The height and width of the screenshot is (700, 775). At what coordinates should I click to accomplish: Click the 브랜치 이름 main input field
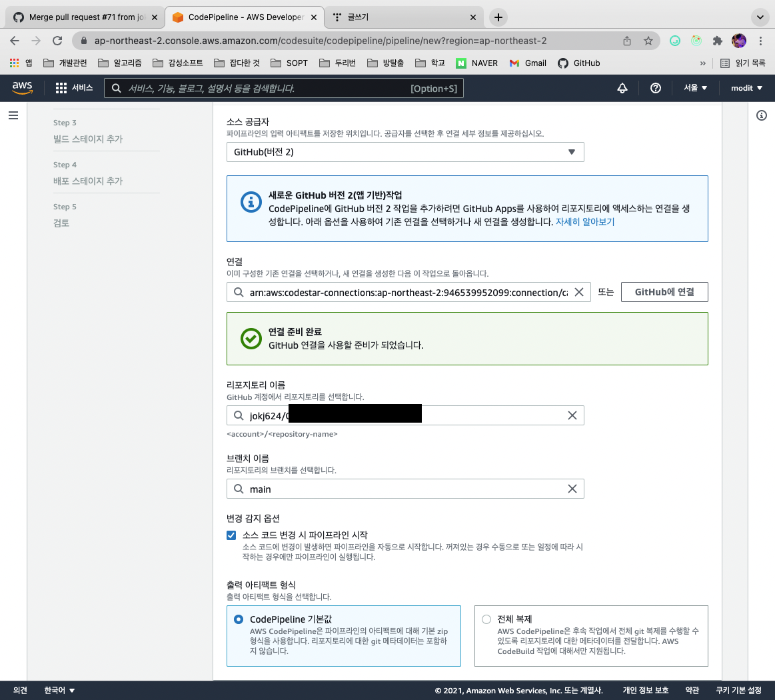tap(405, 489)
